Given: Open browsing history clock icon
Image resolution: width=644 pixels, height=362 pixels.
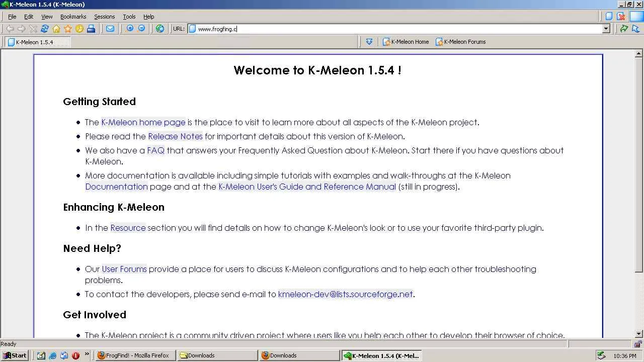Looking at the screenshot, I should coord(79,29).
